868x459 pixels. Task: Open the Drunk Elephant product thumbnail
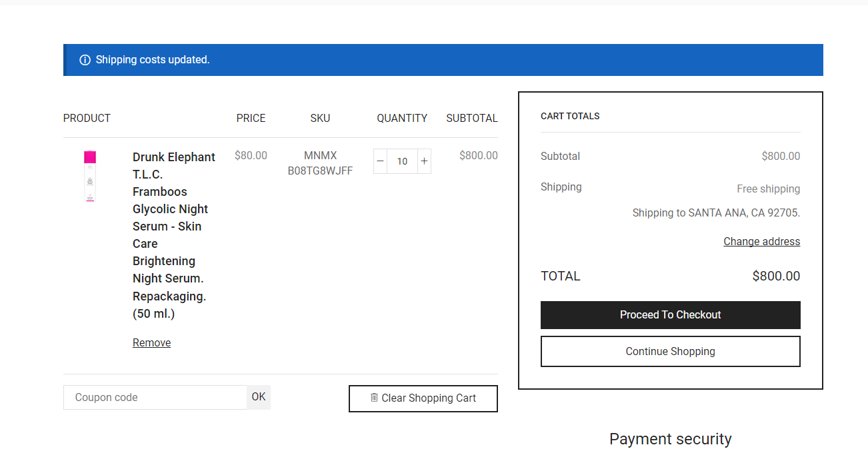click(x=90, y=176)
